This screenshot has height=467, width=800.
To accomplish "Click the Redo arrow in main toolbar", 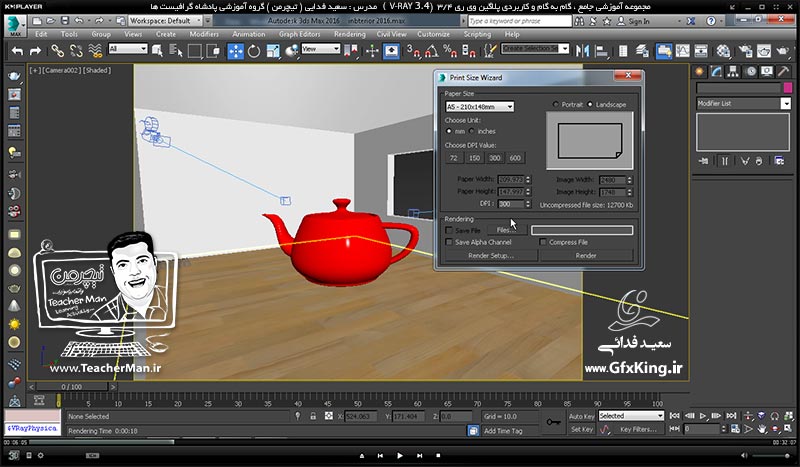I will [35, 51].
